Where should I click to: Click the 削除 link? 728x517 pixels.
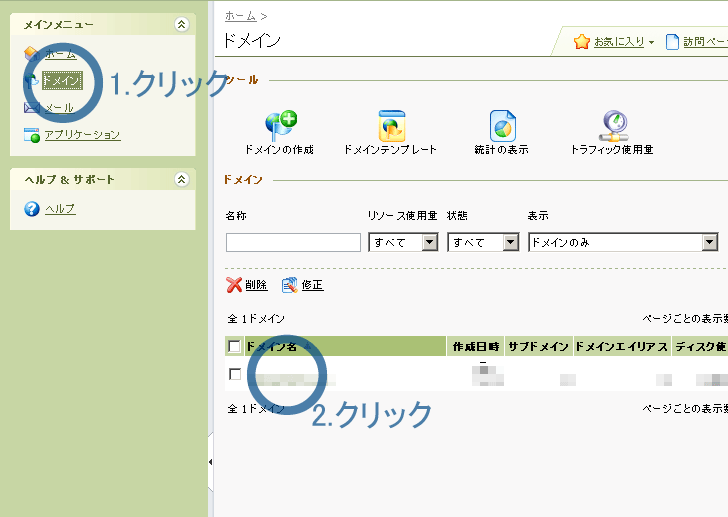[x=256, y=285]
